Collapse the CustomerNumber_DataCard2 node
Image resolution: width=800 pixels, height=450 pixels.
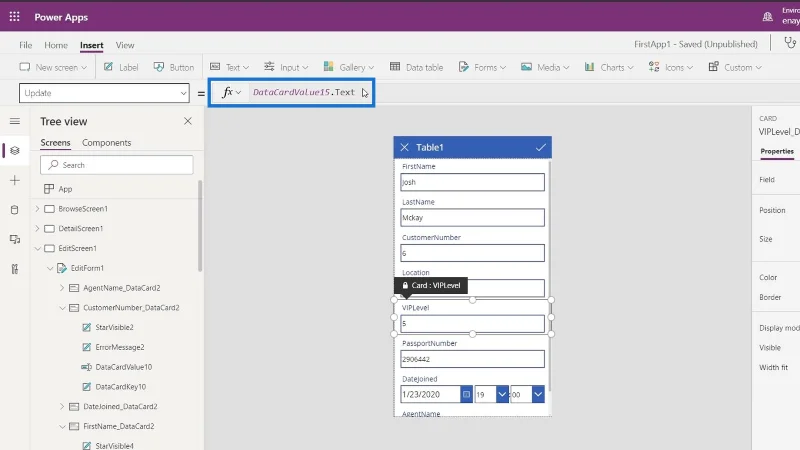(x=62, y=308)
